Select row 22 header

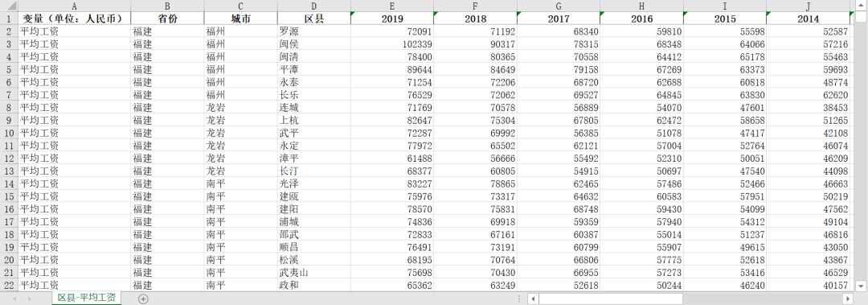click(9, 285)
